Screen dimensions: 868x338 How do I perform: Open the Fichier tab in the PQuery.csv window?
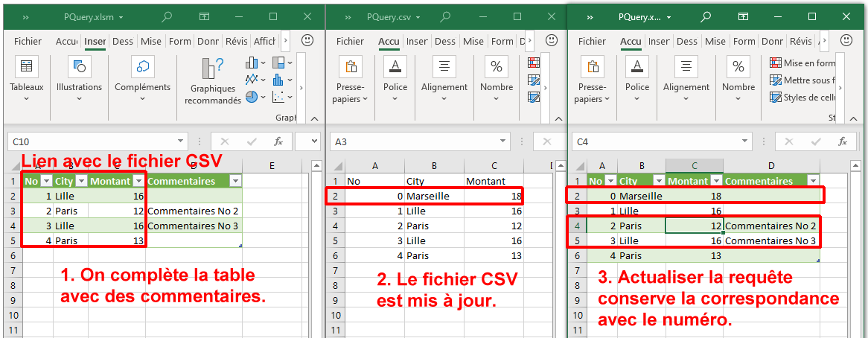coord(350,42)
